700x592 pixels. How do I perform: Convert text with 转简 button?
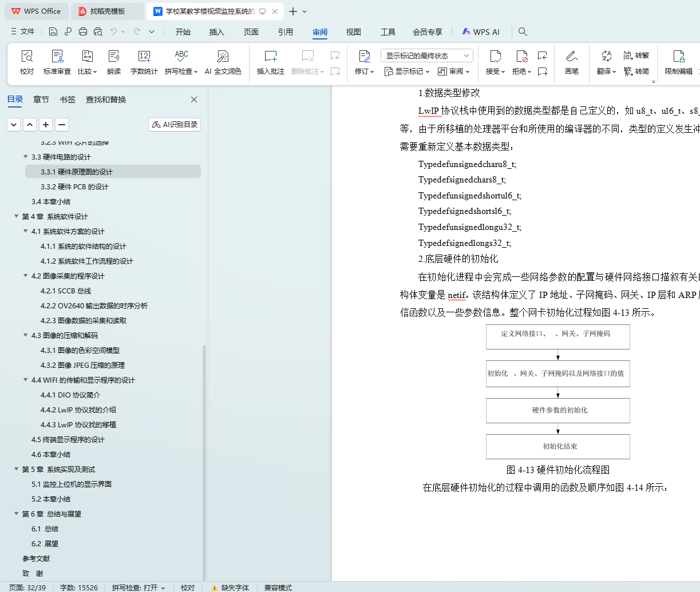[x=636, y=71]
